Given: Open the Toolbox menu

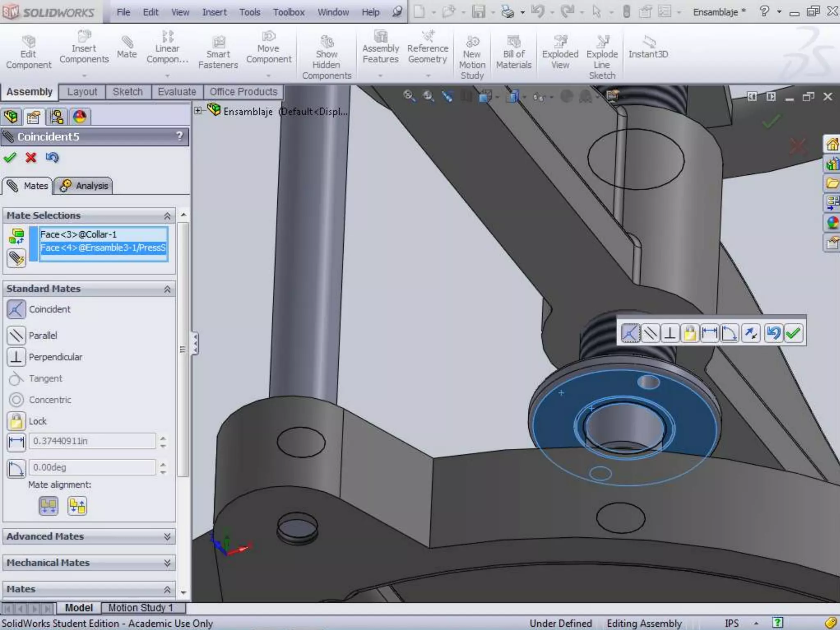Looking at the screenshot, I should coord(288,12).
